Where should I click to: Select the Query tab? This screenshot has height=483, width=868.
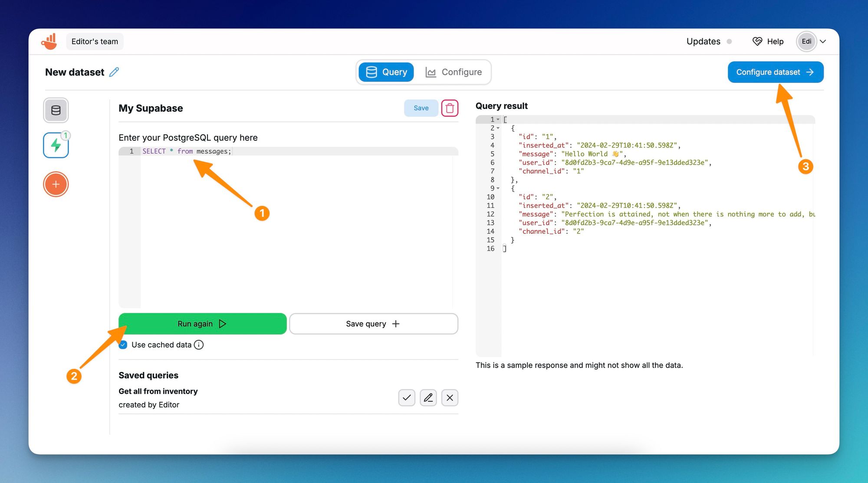(386, 72)
